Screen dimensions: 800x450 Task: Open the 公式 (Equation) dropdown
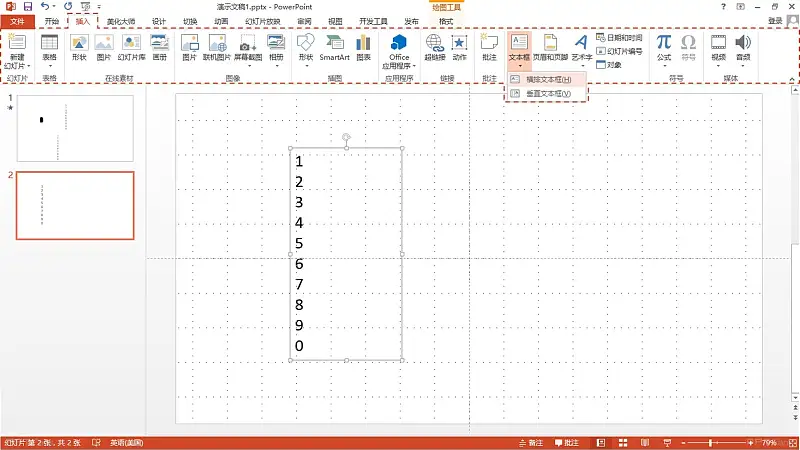[x=664, y=66]
